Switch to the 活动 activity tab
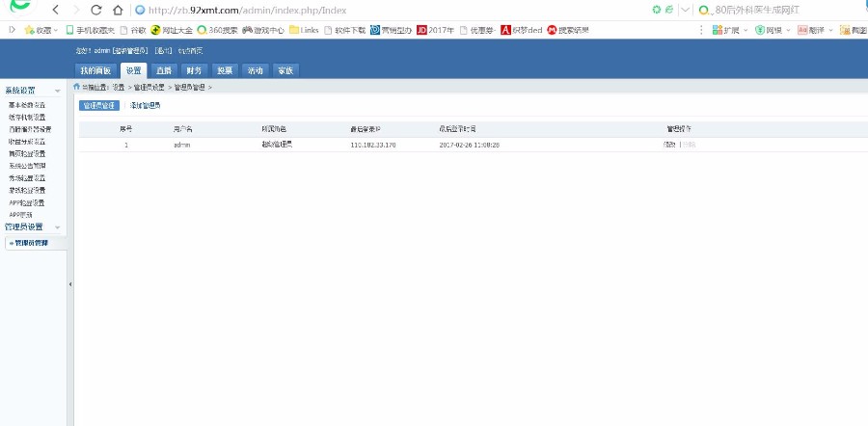Screen dimensions: 868x426 (256, 70)
